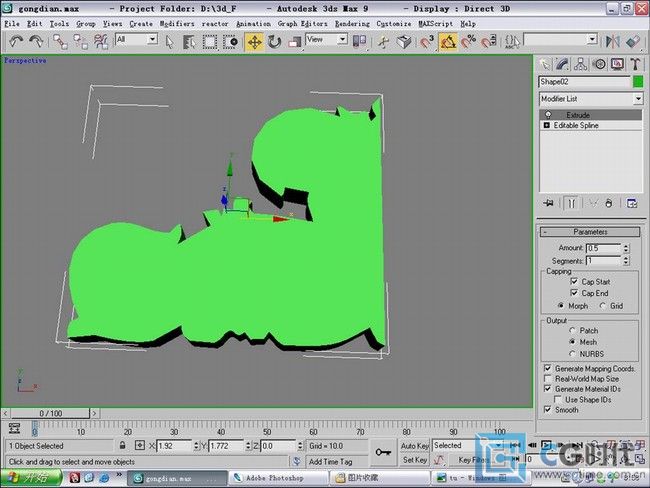Viewport: 650px width, 488px height.
Task: Collapse the Parameters rollout
Action: point(590,232)
